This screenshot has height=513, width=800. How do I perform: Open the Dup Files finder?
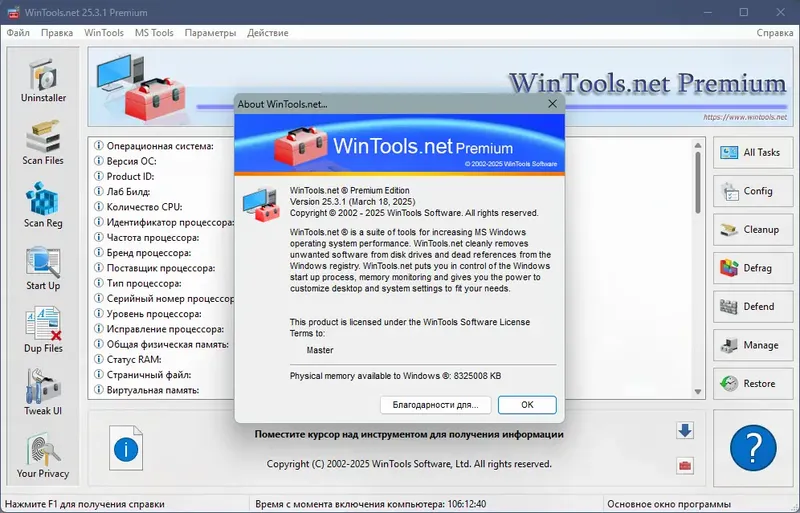point(43,330)
